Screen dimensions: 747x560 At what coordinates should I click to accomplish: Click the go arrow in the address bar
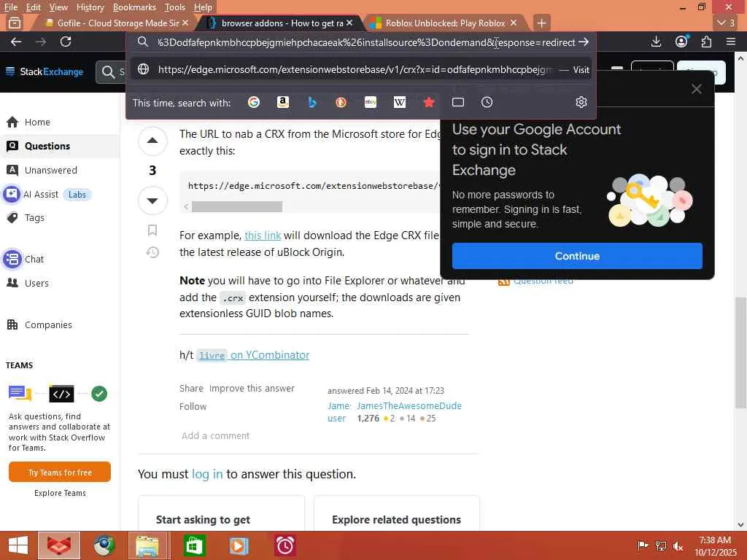(583, 42)
